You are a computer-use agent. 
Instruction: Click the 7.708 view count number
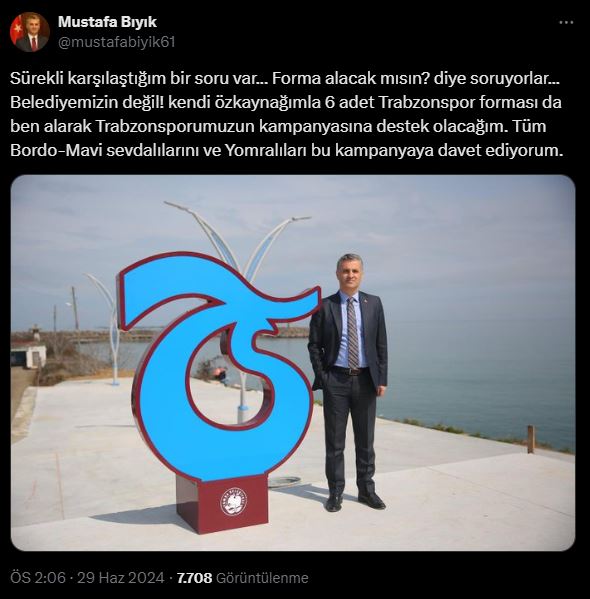click(x=194, y=578)
